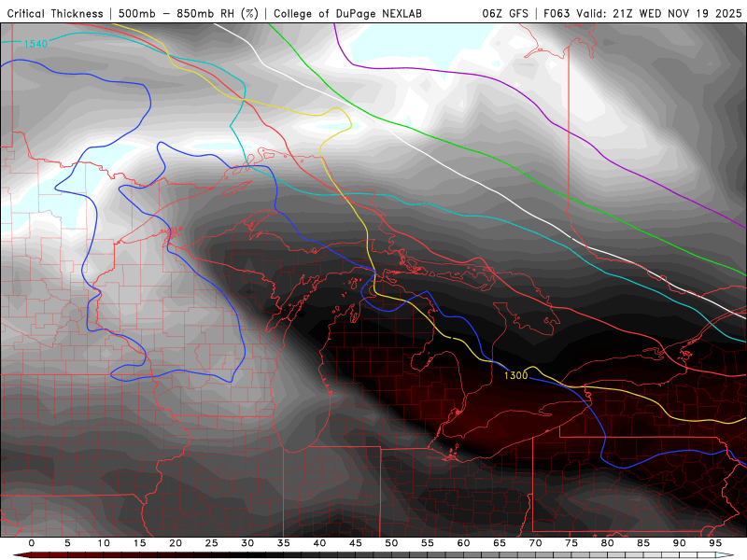Select the "40" legend value
747x560 pixels.
tap(319, 543)
